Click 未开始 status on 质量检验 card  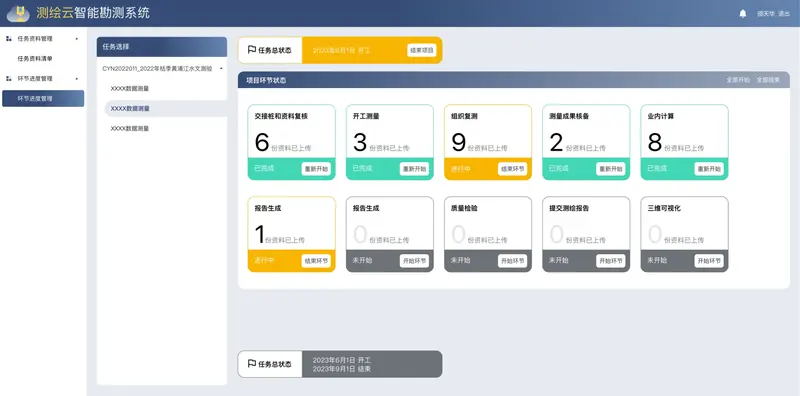pyautogui.click(x=461, y=260)
